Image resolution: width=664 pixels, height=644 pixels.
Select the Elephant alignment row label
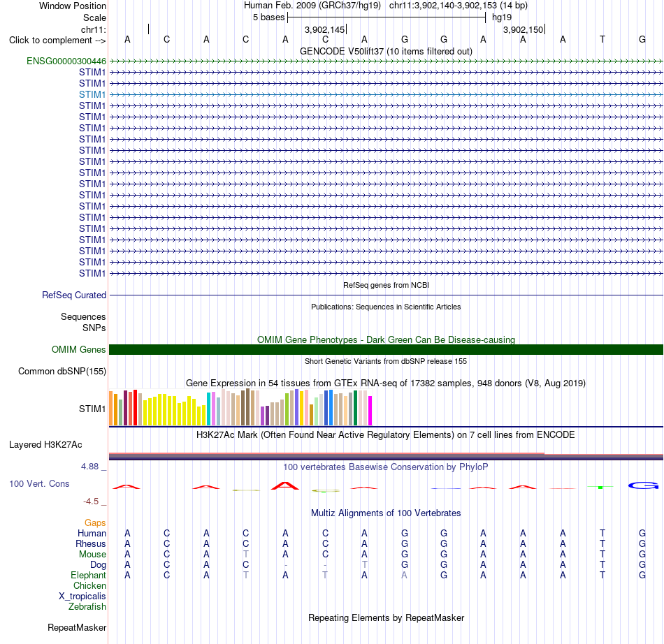88,576
